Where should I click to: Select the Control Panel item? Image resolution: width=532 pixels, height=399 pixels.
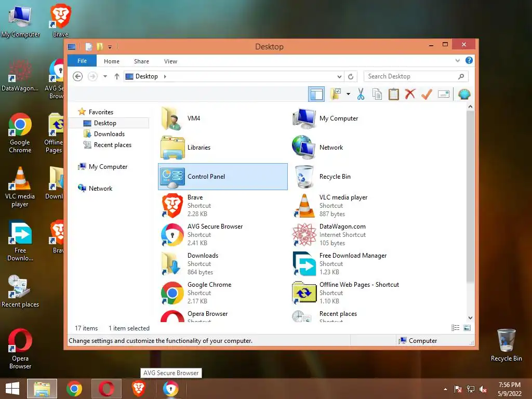click(222, 177)
